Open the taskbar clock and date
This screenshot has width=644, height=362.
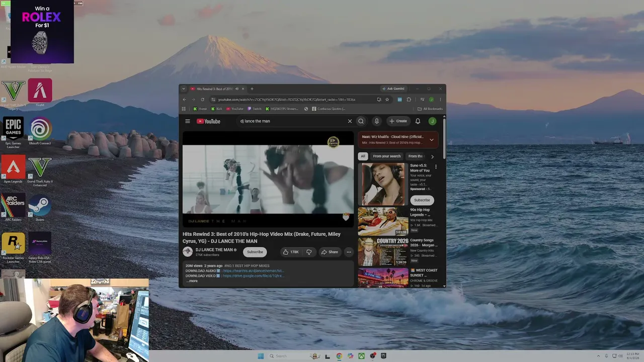[x=632, y=356]
